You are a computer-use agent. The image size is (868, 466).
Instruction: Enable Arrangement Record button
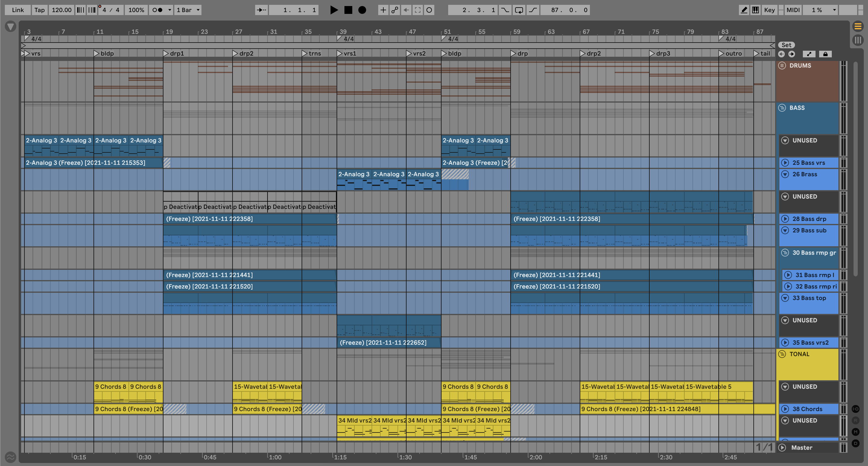[x=362, y=10]
